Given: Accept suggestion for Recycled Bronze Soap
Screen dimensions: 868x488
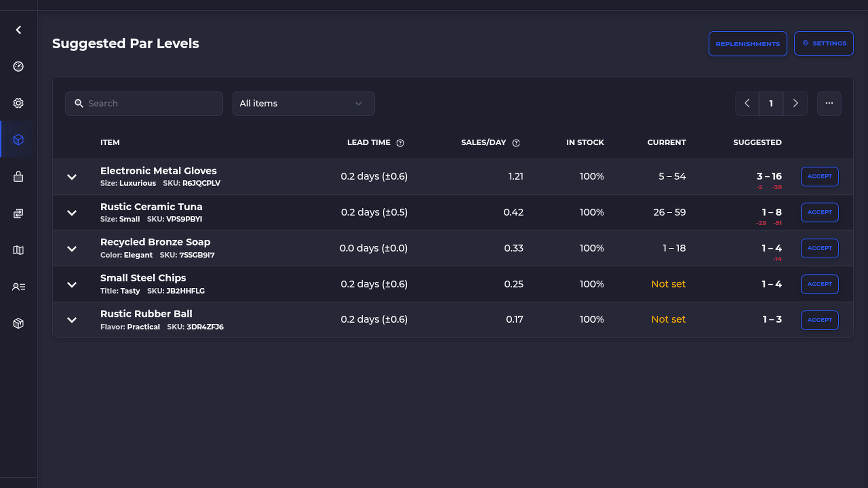Looking at the screenshot, I should [820, 248].
